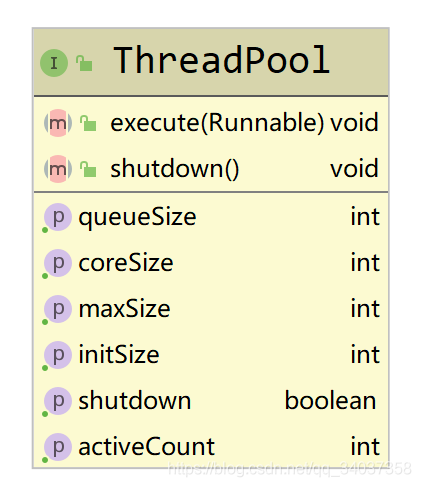Screen dimensions: 421x487
Task: Click the lock icon next to shutdown()
Action: click(x=88, y=169)
